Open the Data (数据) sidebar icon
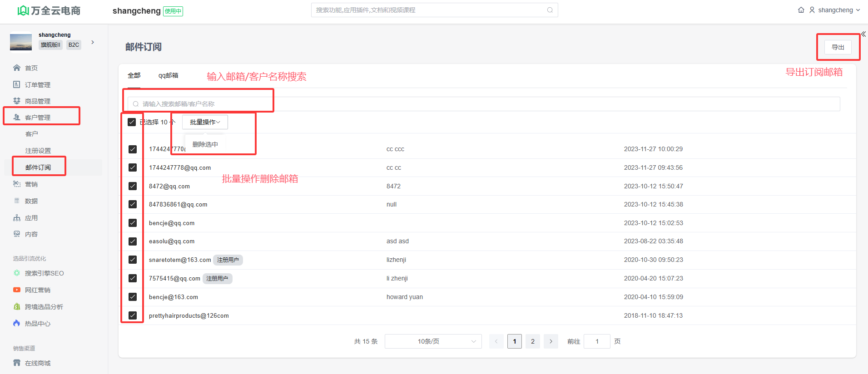Screen dimensions: 868x374 tap(17, 201)
